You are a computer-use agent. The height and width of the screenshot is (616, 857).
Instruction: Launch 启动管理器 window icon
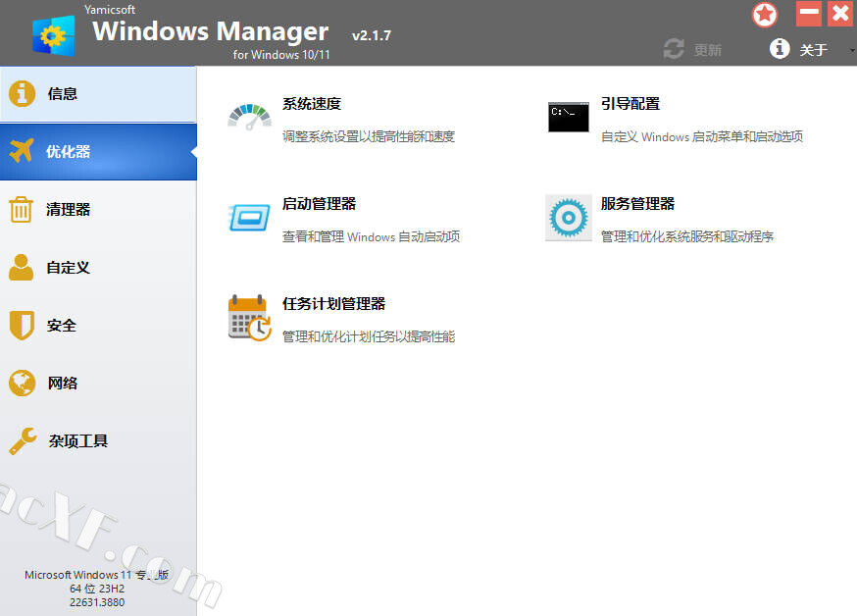(250, 218)
